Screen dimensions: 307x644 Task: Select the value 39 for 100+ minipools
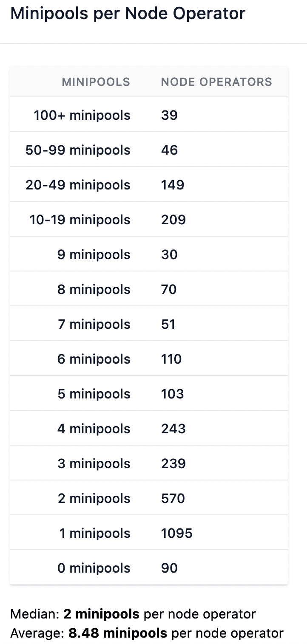click(169, 115)
